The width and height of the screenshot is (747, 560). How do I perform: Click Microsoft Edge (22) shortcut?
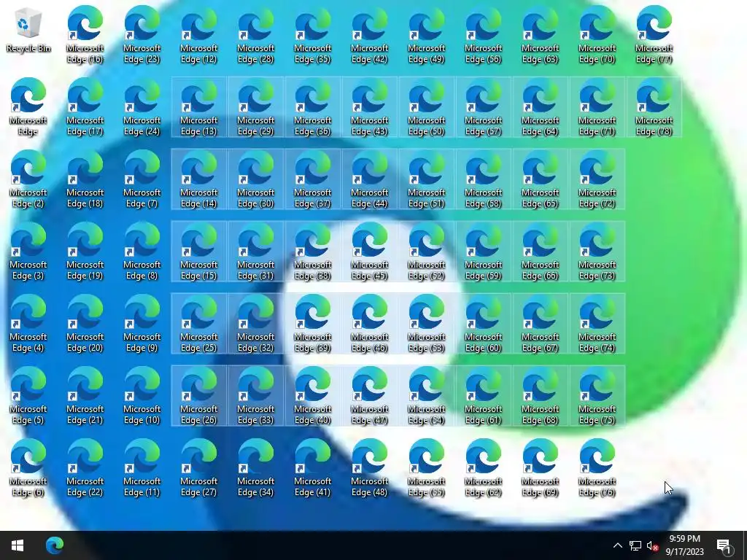[x=85, y=469]
